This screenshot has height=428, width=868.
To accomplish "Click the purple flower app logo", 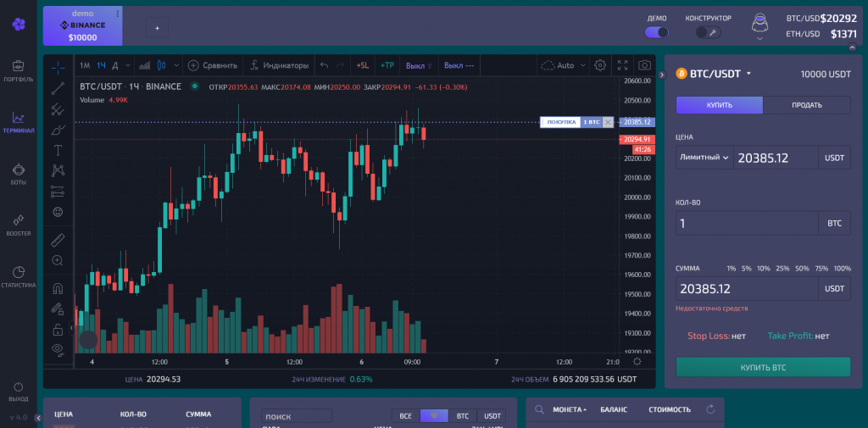I will coord(19,24).
